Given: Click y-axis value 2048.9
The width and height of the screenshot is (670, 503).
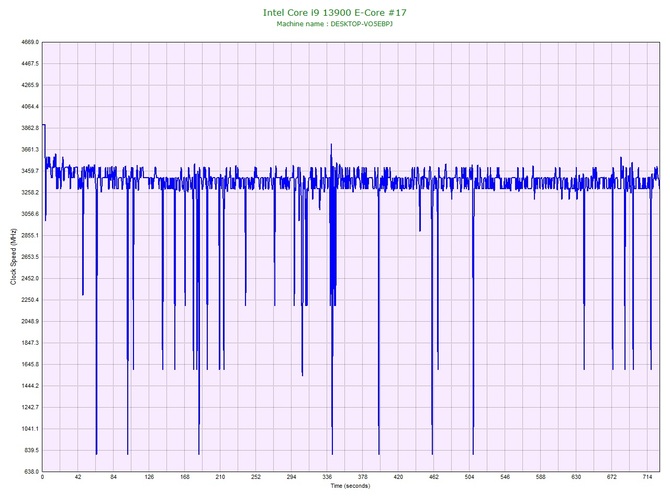Looking at the screenshot, I should pyautogui.click(x=30, y=321).
